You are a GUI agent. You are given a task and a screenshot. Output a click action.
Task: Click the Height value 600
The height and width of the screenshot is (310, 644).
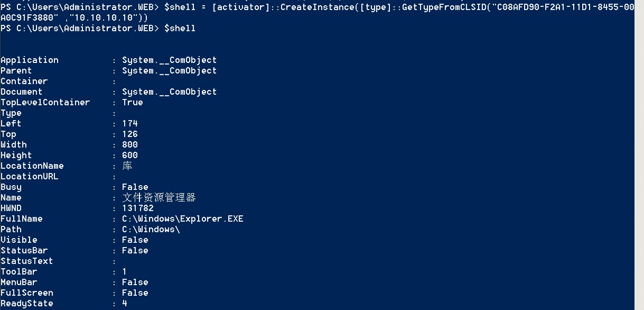coord(130,155)
